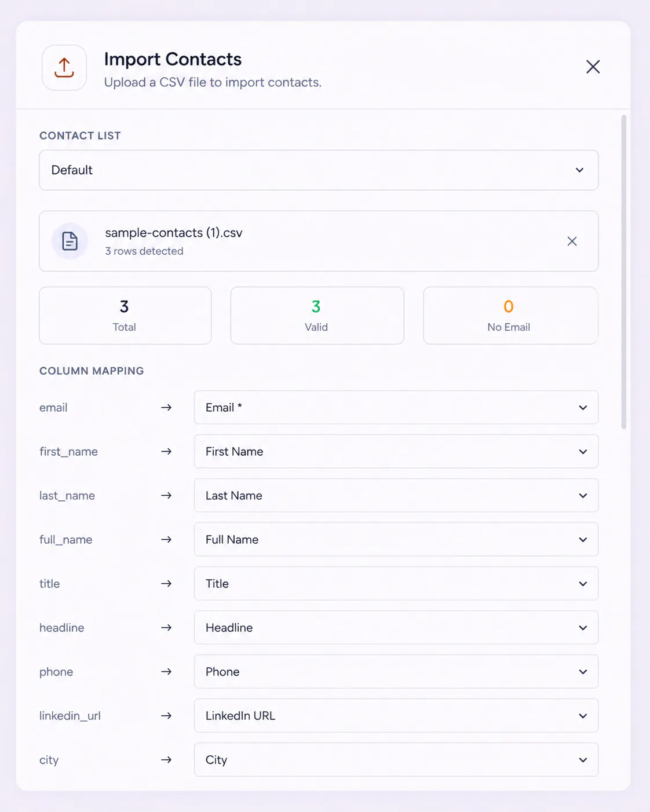The height and width of the screenshot is (812, 650).
Task: Click the 'phone' column label
Action: pos(56,672)
